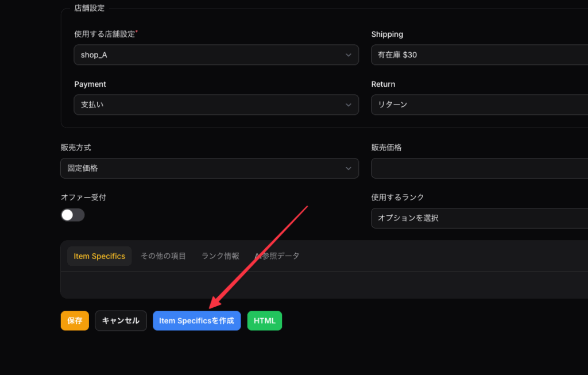Click the chevron arrow on the shop_A selector
Screen dimensions: 588x375
tap(348, 55)
